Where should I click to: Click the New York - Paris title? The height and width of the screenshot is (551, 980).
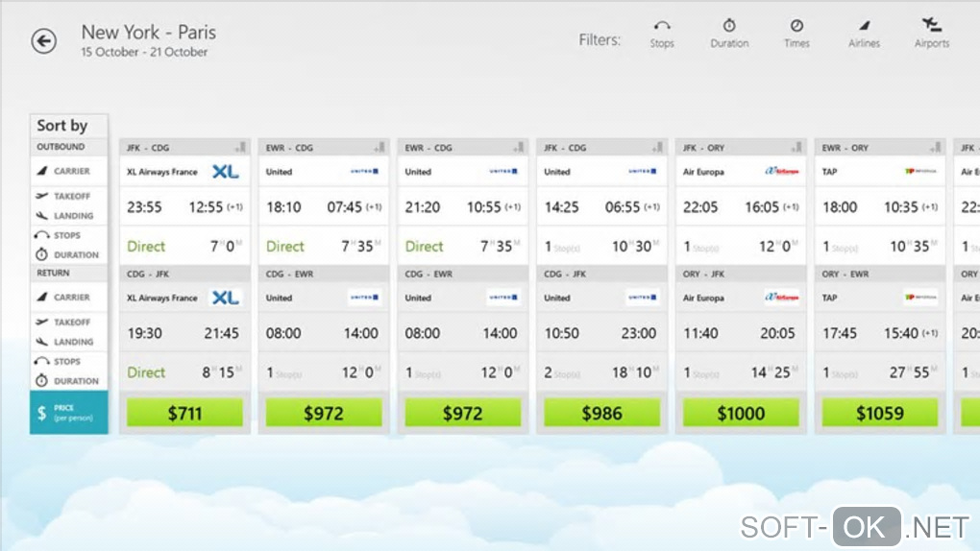tap(149, 32)
